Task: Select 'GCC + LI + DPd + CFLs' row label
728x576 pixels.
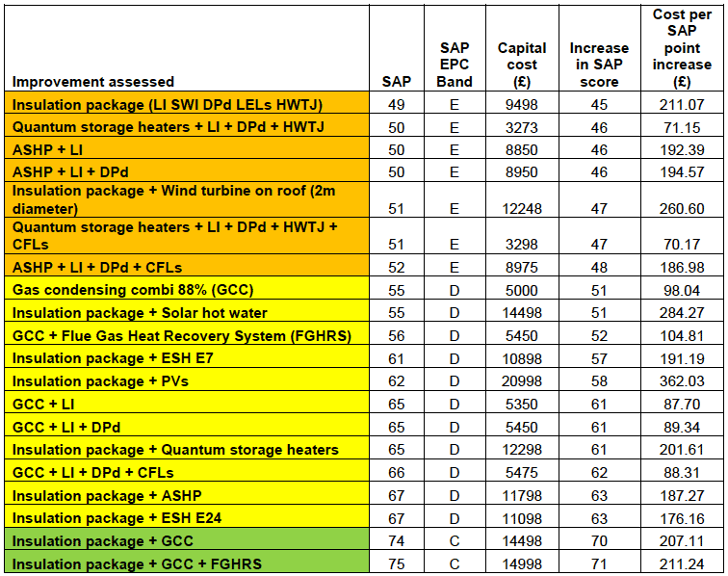Action: pos(92,472)
